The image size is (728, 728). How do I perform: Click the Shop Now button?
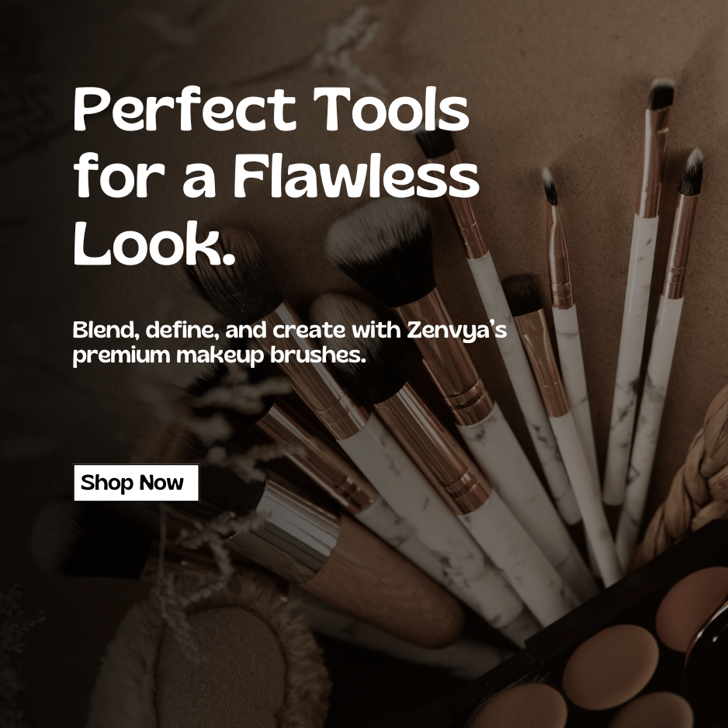[x=136, y=483]
